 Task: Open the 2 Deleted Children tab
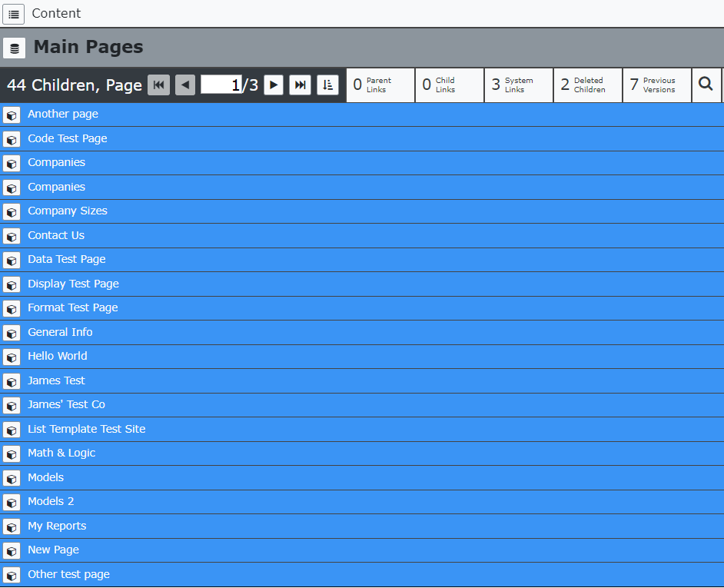pos(588,85)
